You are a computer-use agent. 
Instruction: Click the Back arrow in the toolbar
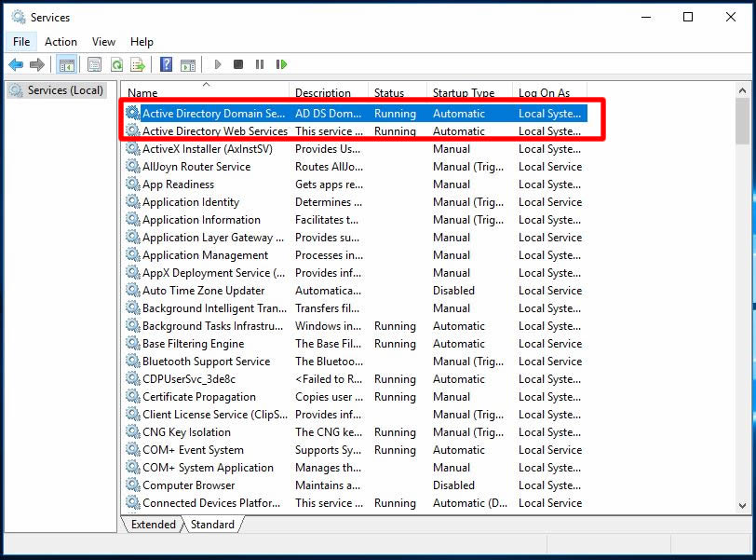click(x=16, y=64)
